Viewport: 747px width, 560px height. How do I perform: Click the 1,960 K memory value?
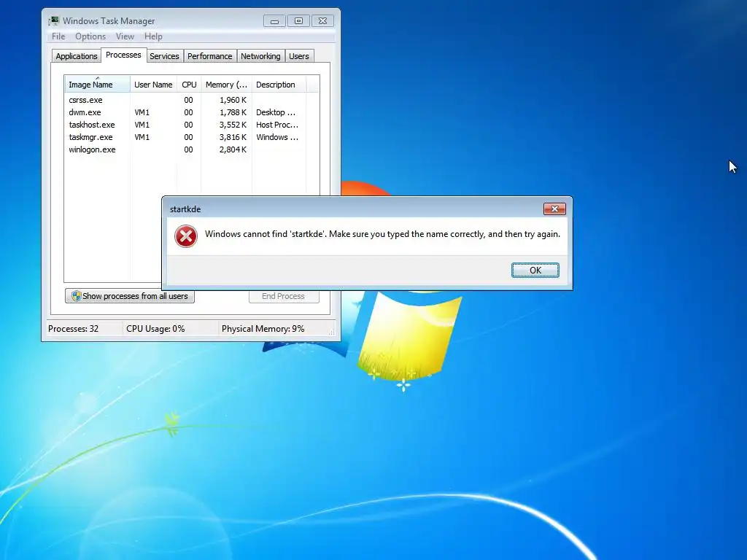click(x=233, y=100)
